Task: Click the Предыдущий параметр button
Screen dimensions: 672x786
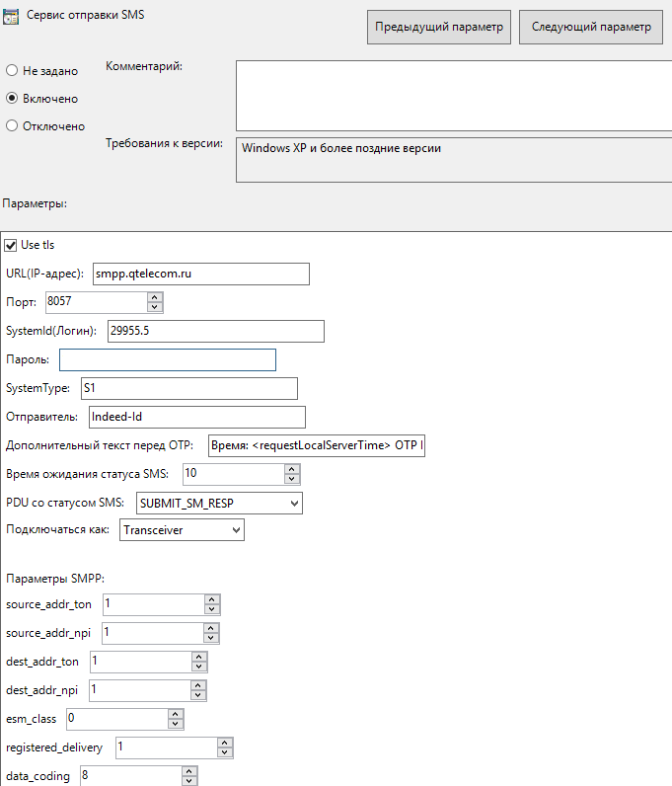Action: tap(438, 28)
